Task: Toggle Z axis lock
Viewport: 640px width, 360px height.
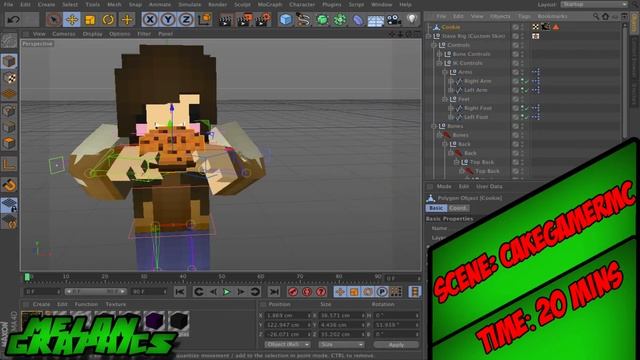Action: pyautogui.click(x=186, y=19)
